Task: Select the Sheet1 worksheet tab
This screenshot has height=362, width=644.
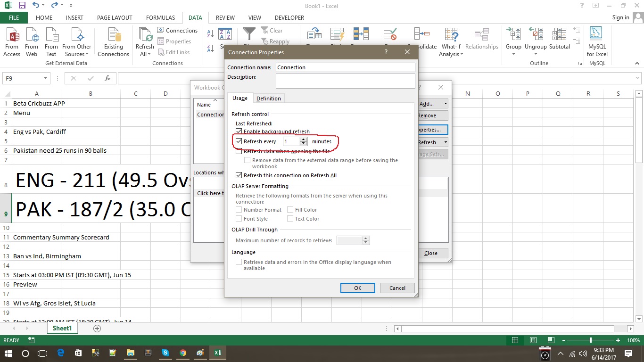Action: pyautogui.click(x=62, y=328)
